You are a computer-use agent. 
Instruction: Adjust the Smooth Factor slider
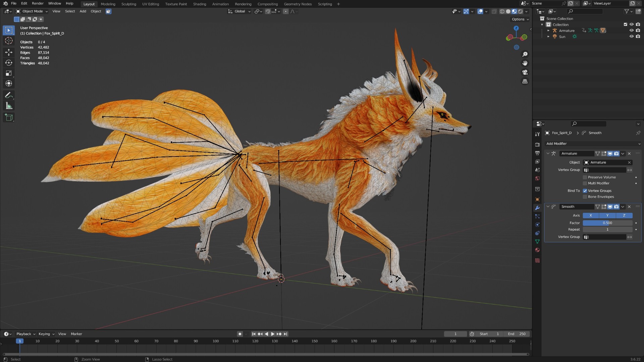pos(607,223)
